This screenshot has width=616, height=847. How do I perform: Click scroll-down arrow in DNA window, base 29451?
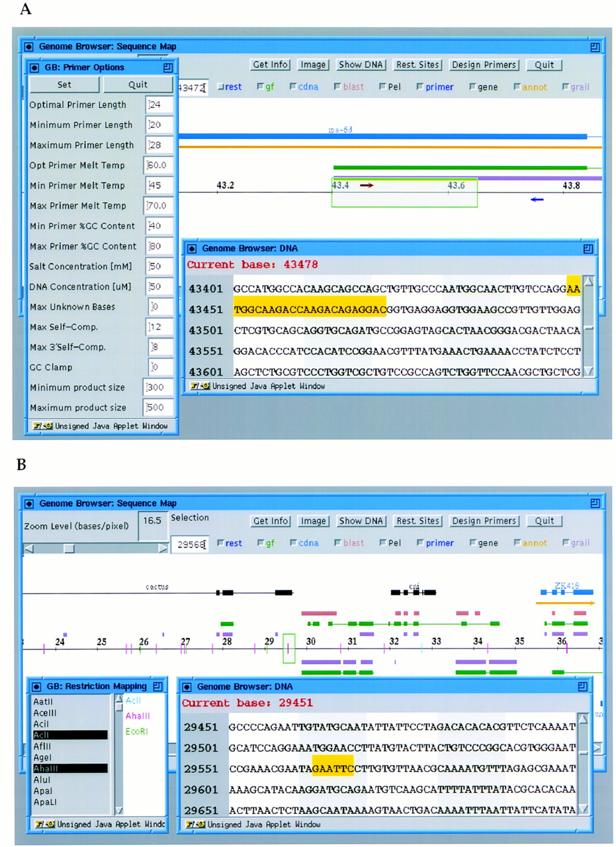[583, 809]
